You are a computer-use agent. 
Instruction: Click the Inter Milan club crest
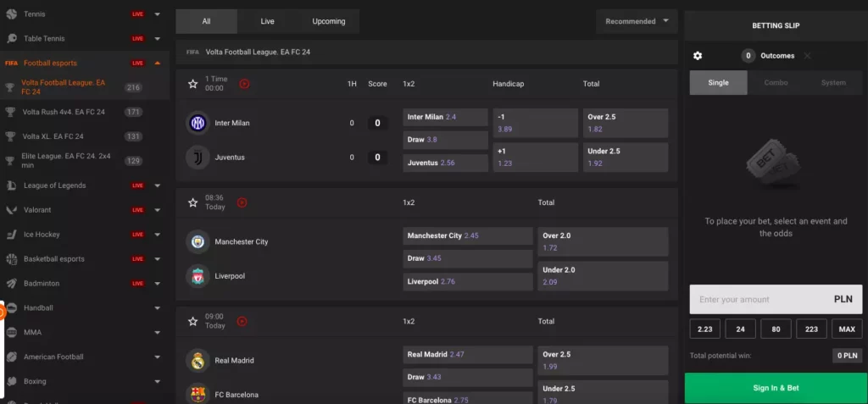(198, 123)
